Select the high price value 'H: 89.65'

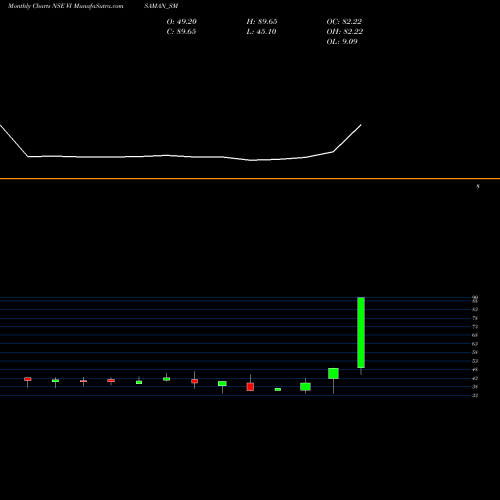(x=262, y=22)
